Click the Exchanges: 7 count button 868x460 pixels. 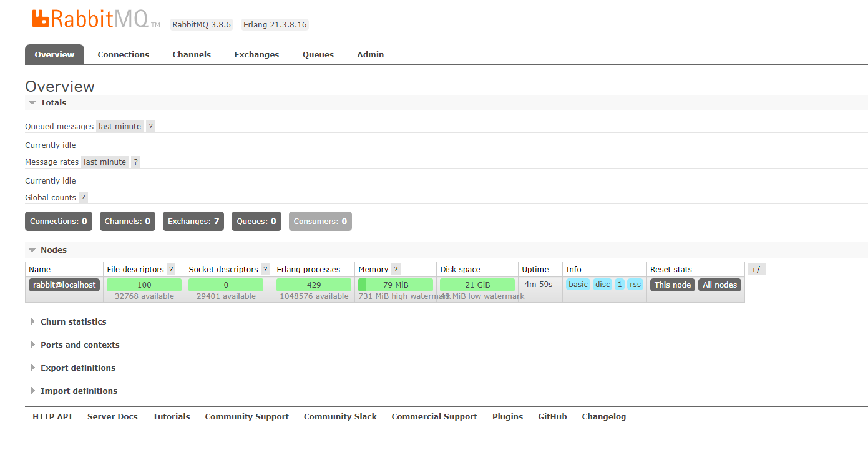(x=193, y=221)
